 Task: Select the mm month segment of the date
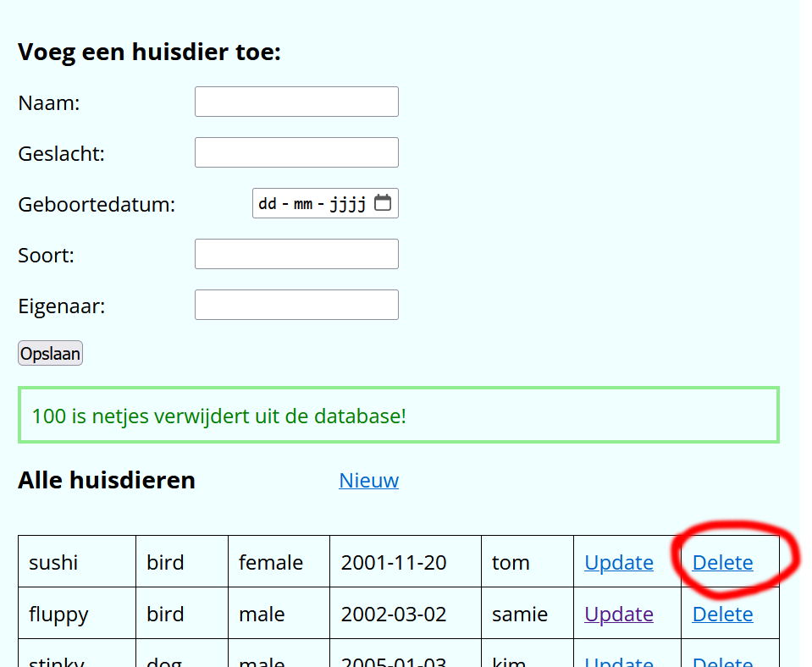303,204
